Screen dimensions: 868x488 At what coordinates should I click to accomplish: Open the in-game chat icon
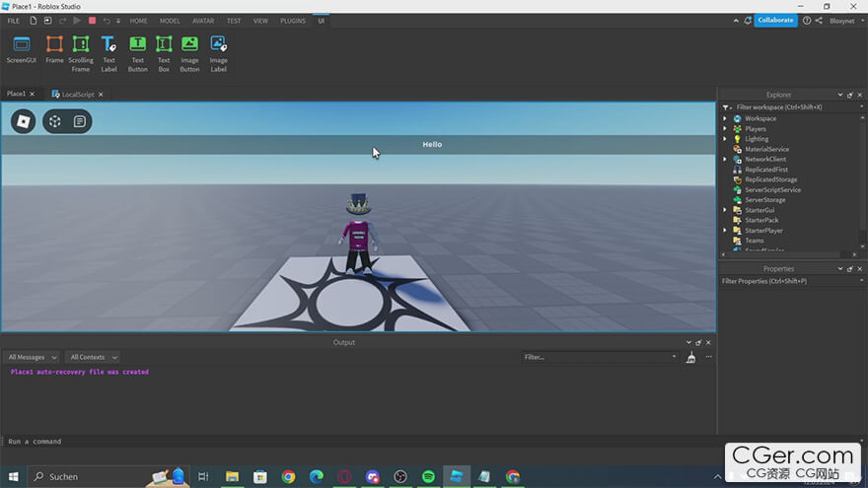[80, 121]
